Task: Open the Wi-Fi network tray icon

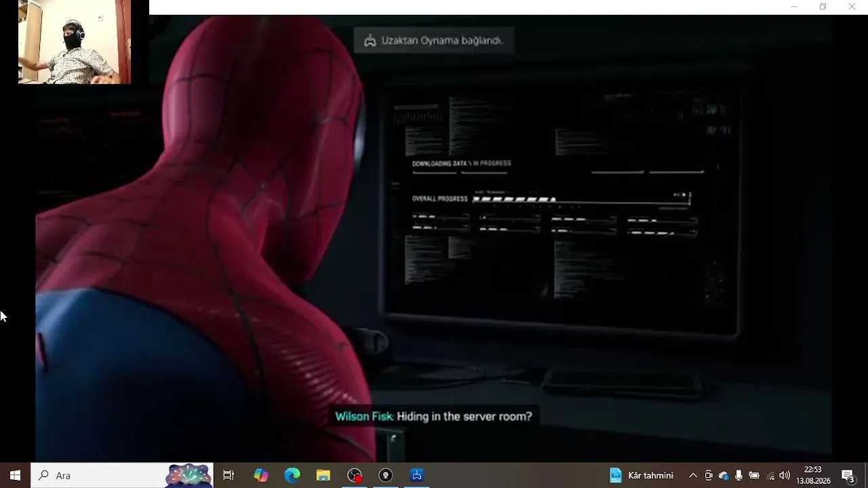Action: click(770, 476)
